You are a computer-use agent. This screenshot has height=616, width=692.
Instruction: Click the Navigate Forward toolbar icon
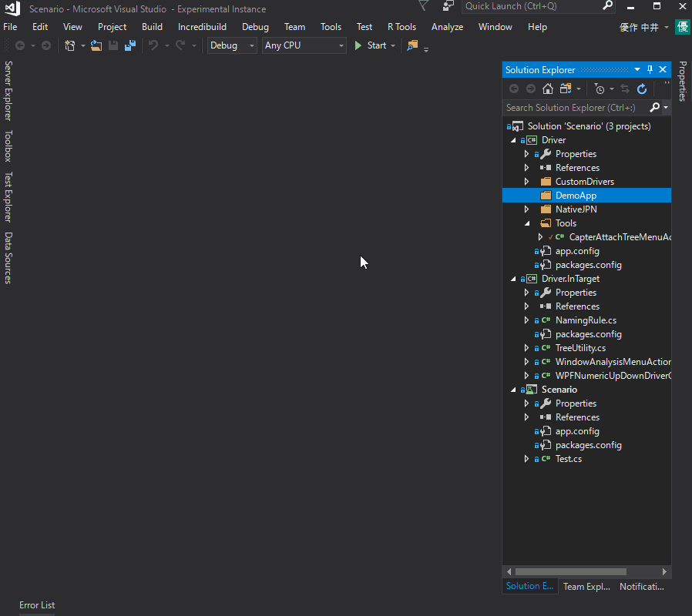(x=46, y=45)
